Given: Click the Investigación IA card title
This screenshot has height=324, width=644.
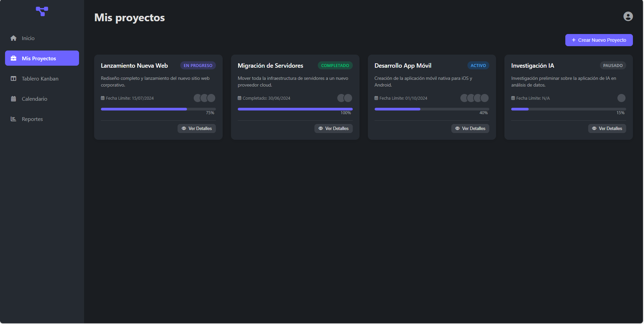Looking at the screenshot, I should pos(532,66).
